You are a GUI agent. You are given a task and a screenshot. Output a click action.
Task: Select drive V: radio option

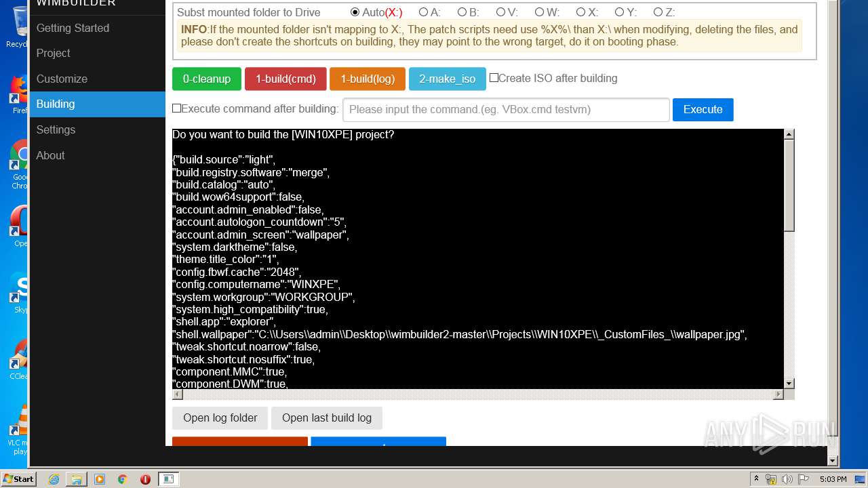pos(500,12)
